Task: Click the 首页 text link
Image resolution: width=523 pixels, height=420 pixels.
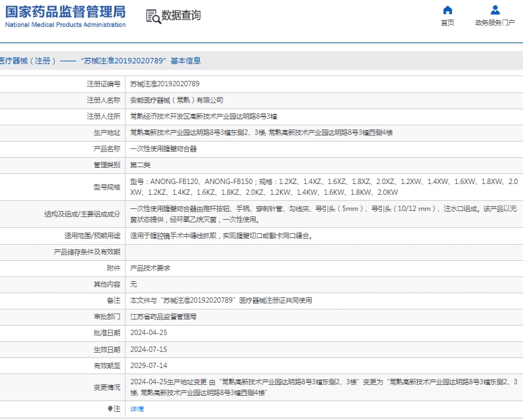Action: point(447,23)
